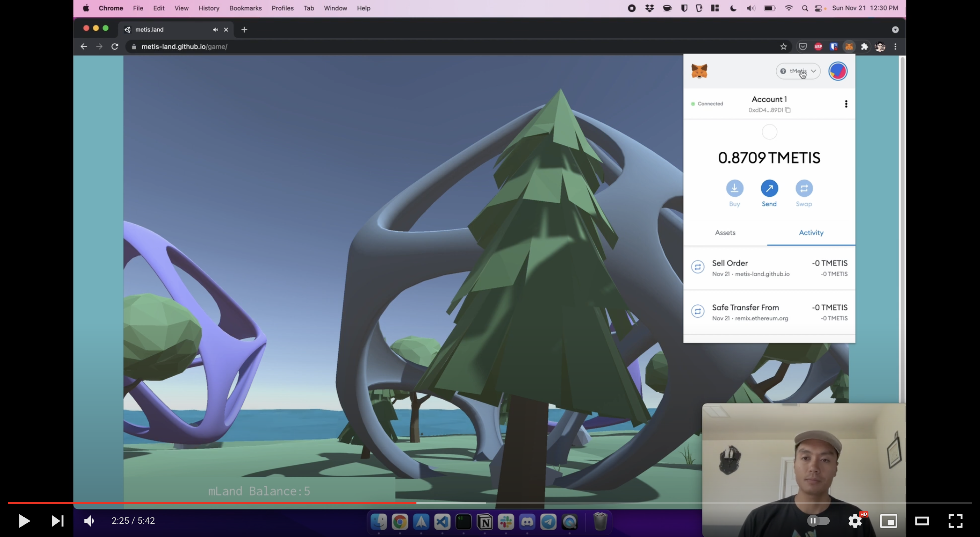Toggle the YouTube autoplay switch
Screen dimensions: 980x537
click(818, 520)
